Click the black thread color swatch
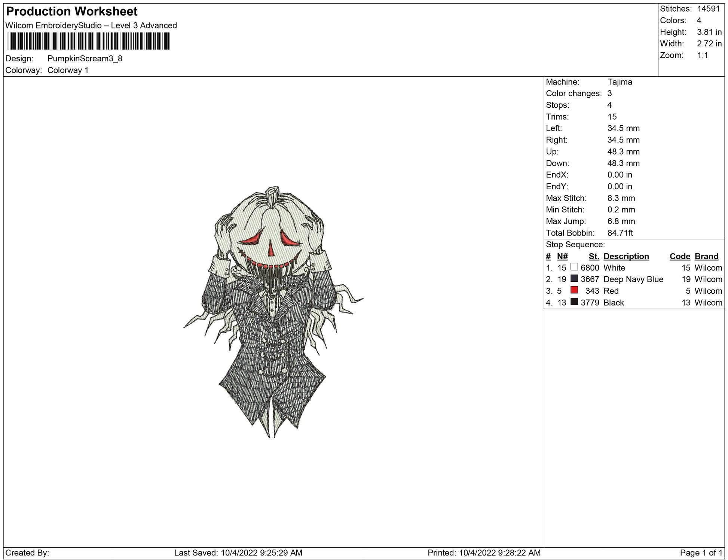The width and height of the screenshot is (728, 560). (574, 302)
